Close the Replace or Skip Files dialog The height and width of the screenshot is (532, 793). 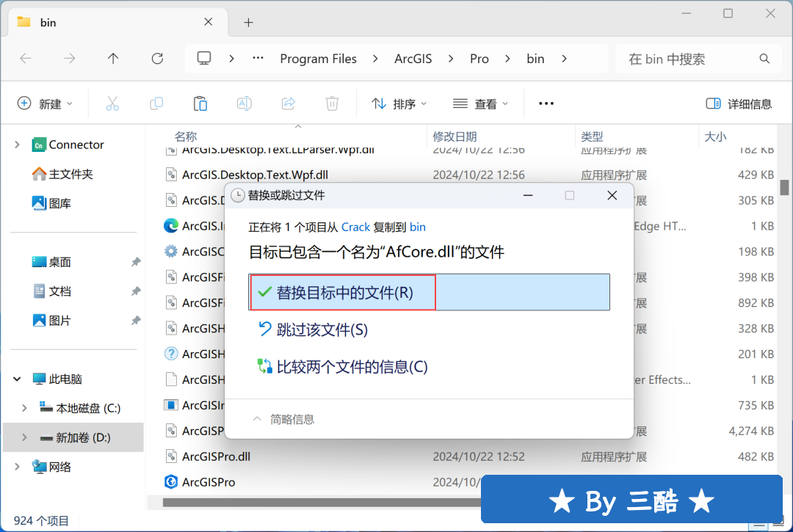[x=612, y=195]
